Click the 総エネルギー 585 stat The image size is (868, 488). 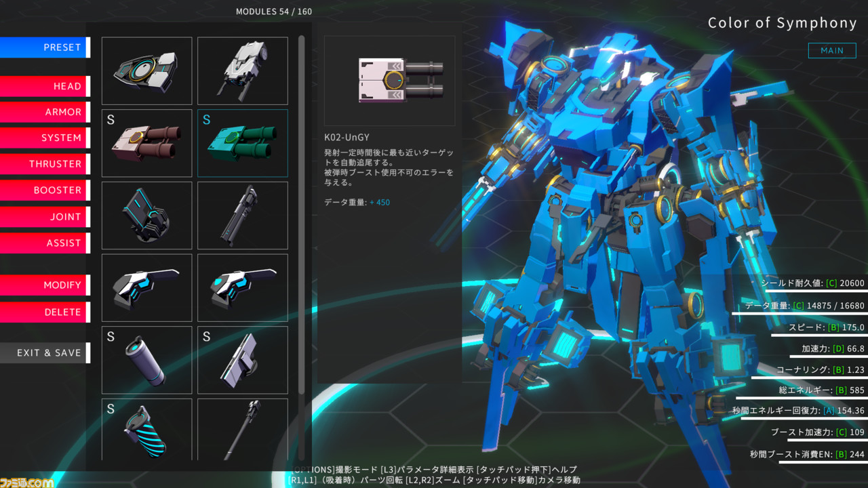pyautogui.click(x=822, y=390)
